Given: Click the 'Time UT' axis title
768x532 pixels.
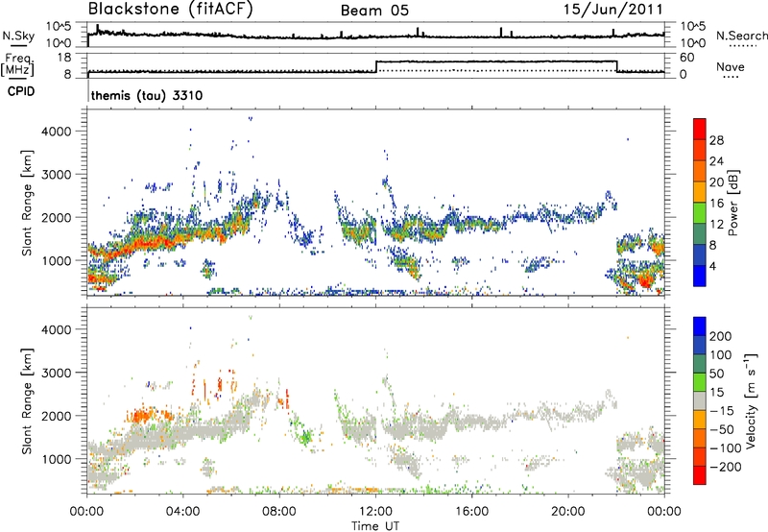Looking at the screenshot, I should pyautogui.click(x=375, y=526).
